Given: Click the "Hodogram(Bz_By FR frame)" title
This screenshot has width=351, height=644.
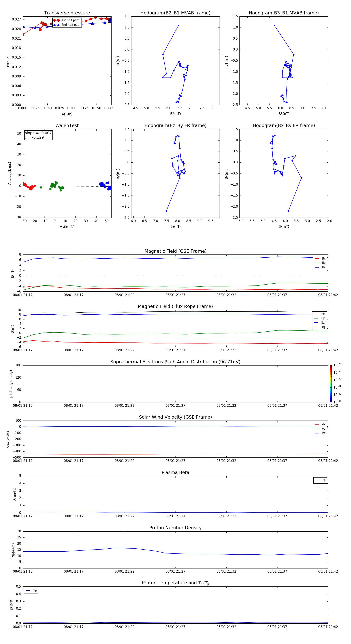Looking at the screenshot, I should point(175,125).
